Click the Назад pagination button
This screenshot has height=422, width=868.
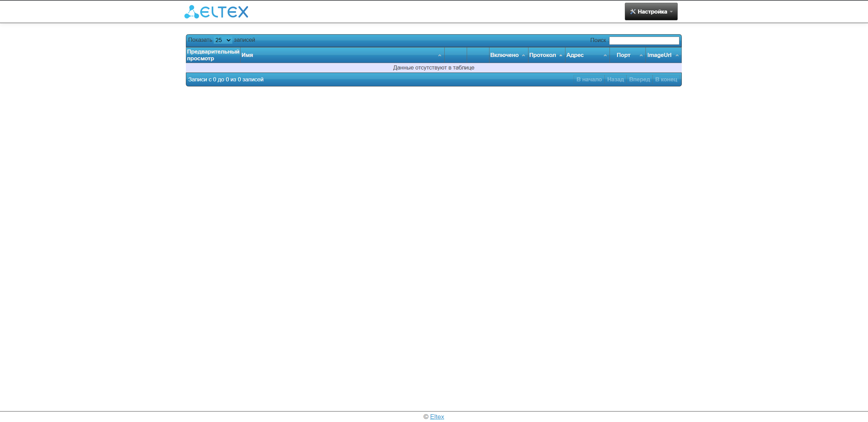tap(615, 80)
